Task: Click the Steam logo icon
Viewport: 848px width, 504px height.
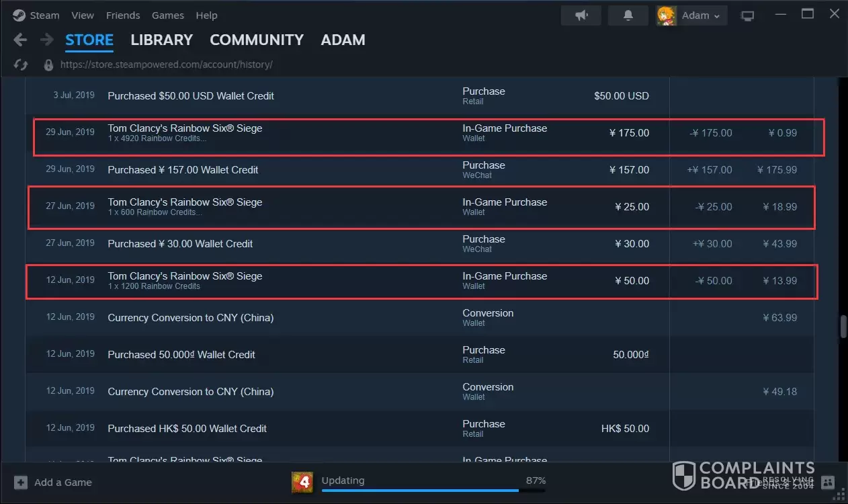Action: 19,15
